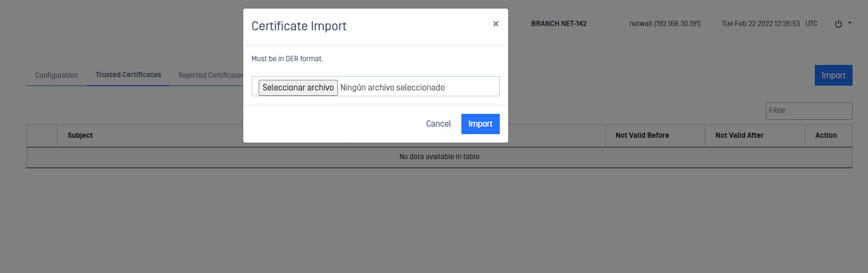Choose a file via Seleccionar archivo
868x273 pixels.
point(298,87)
